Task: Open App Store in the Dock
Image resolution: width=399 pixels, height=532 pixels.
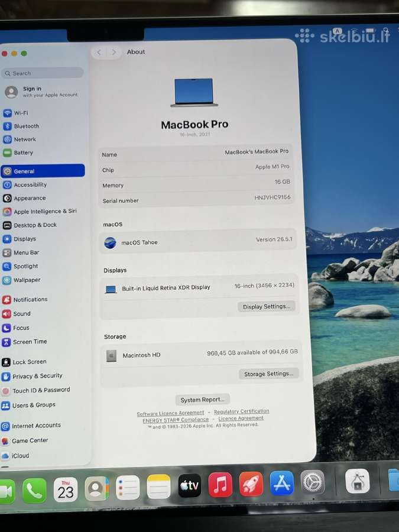Action: pyautogui.click(x=281, y=482)
